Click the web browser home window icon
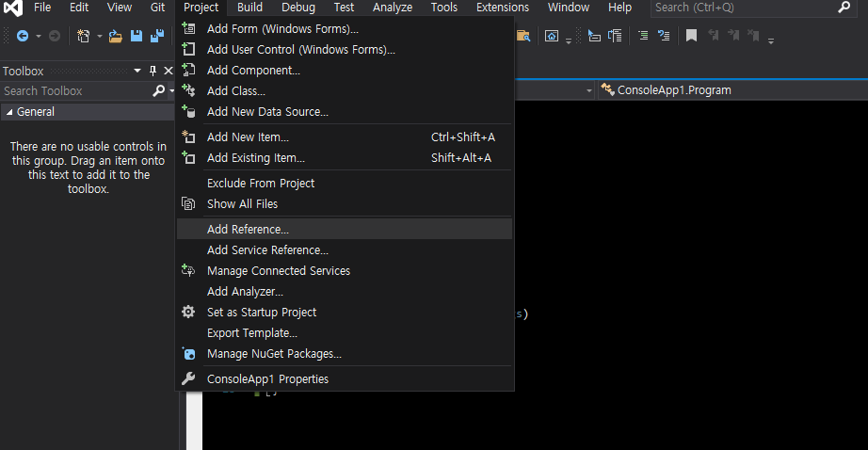 552,36
